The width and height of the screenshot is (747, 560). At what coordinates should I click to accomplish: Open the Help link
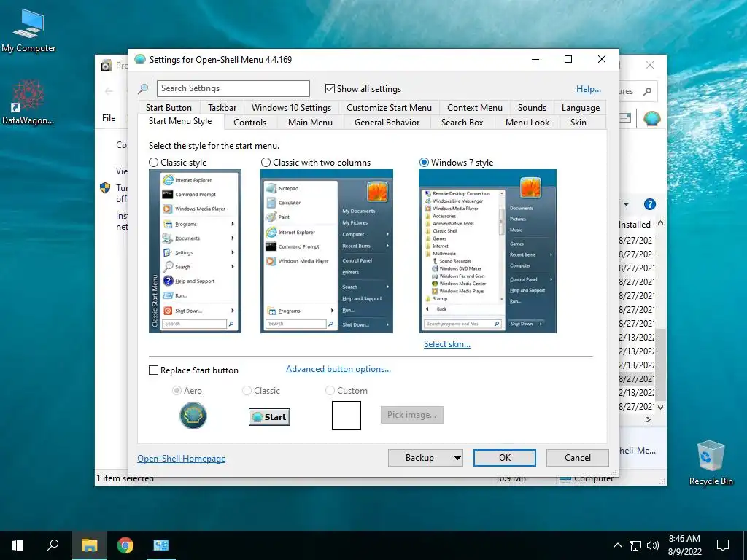pos(589,88)
